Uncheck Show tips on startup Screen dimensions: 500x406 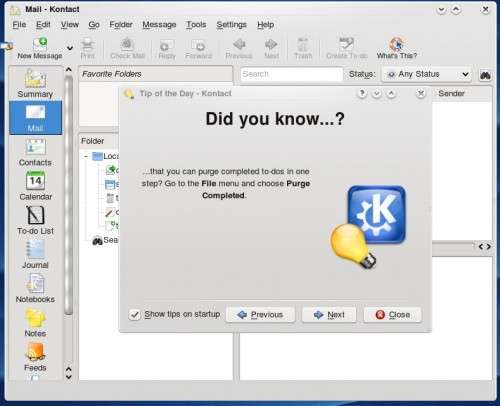pyautogui.click(x=135, y=314)
